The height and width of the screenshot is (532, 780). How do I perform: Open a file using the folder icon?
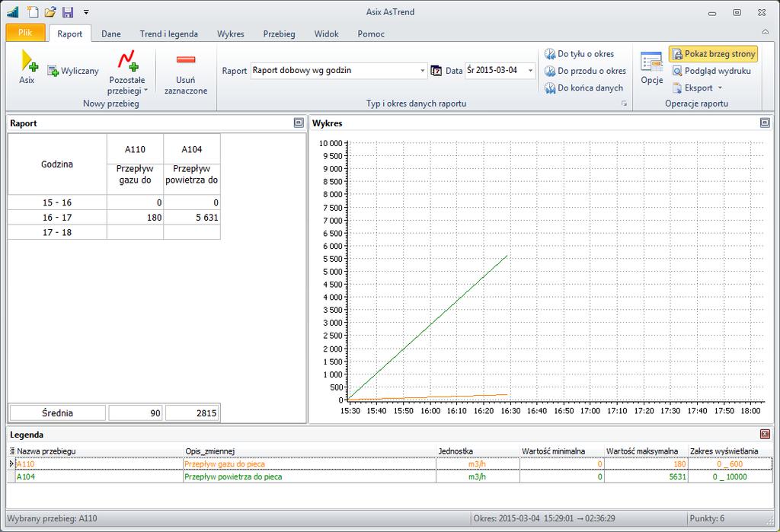click(x=50, y=12)
